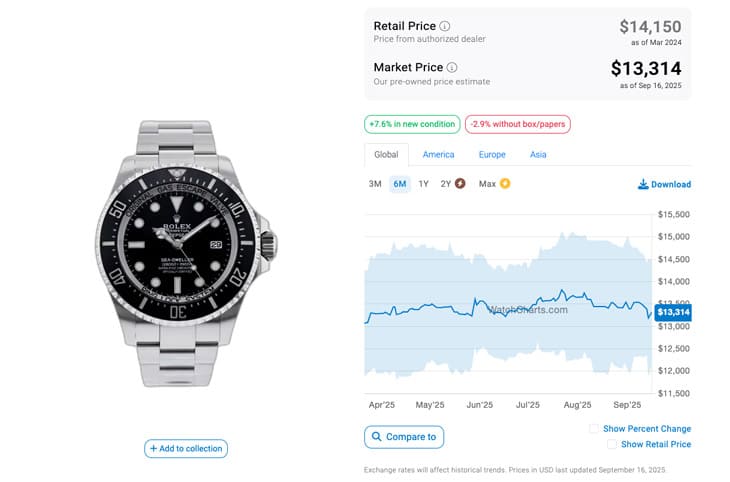The width and height of the screenshot is (730, 482).
Task: Select the 6M time range
Action: point(399,184)
